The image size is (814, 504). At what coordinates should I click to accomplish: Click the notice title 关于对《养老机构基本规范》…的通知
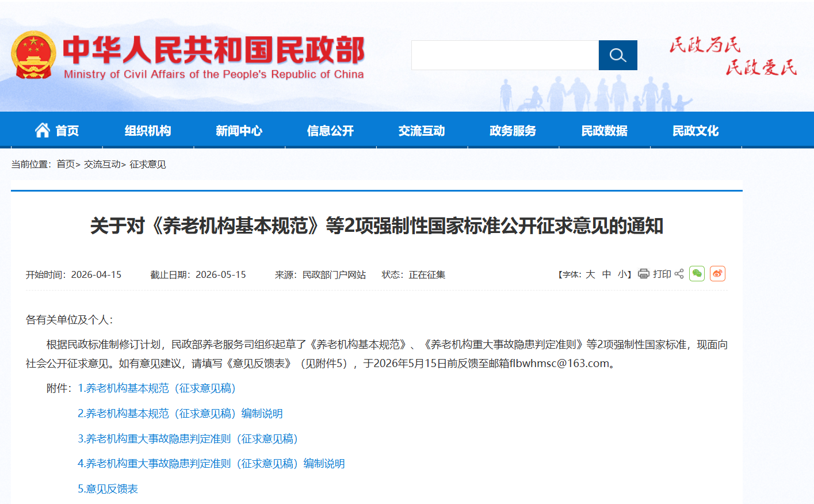tap(377, 226)
